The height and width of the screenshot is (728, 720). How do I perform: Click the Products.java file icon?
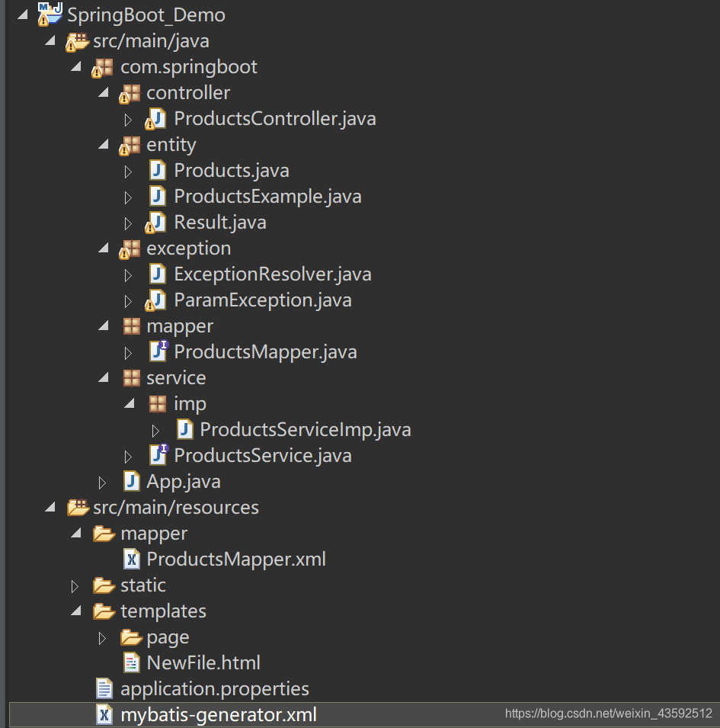[158, 171]
